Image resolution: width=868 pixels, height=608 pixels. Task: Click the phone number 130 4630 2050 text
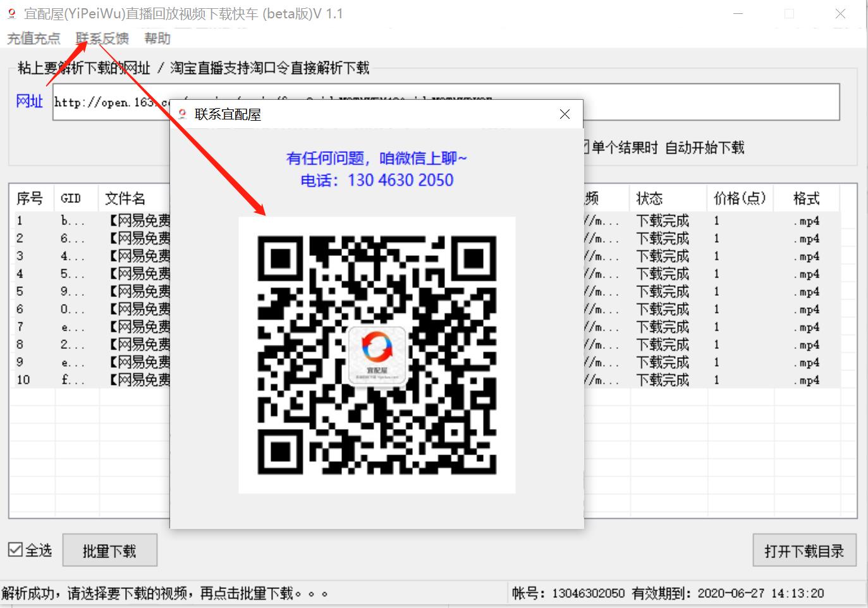pos(400,180)
